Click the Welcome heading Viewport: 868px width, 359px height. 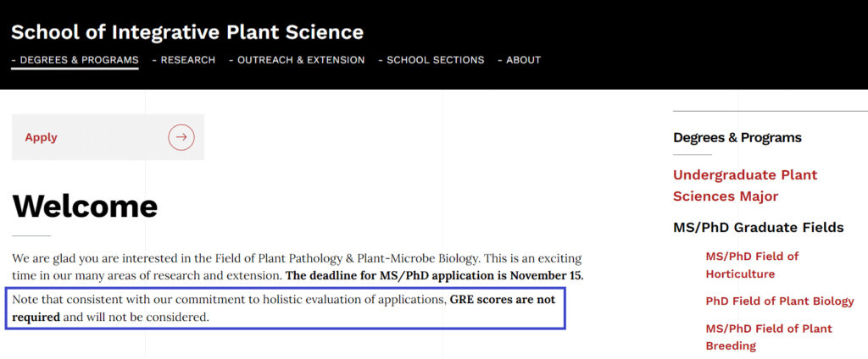pos(85,206)
